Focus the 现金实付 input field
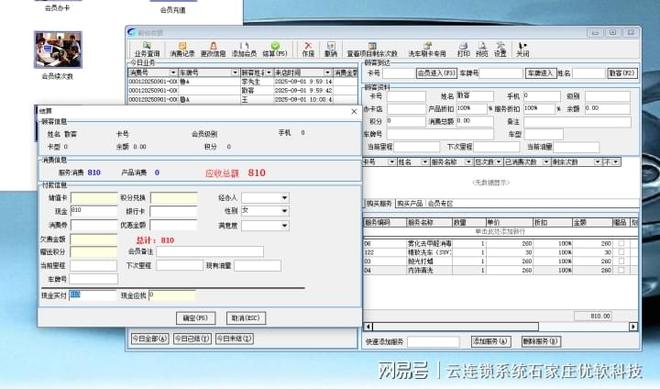This screenshot has height=389, width=660. (93, 296)
